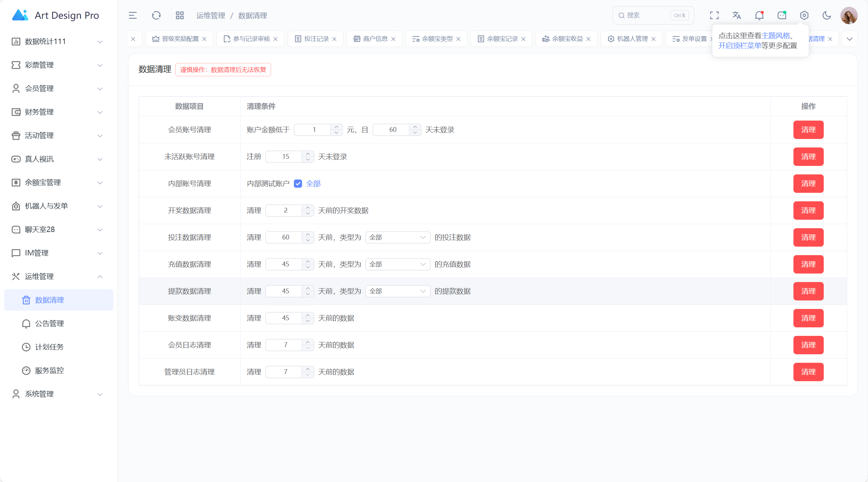Click the user avatar
The height and width of the screenshot is (482, 868).
(849, 15)
